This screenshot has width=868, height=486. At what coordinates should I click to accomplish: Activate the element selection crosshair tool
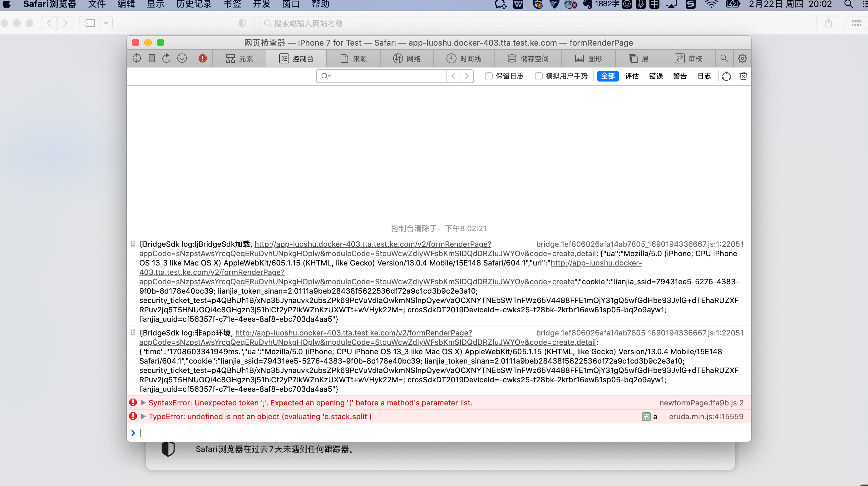(136, 58)
